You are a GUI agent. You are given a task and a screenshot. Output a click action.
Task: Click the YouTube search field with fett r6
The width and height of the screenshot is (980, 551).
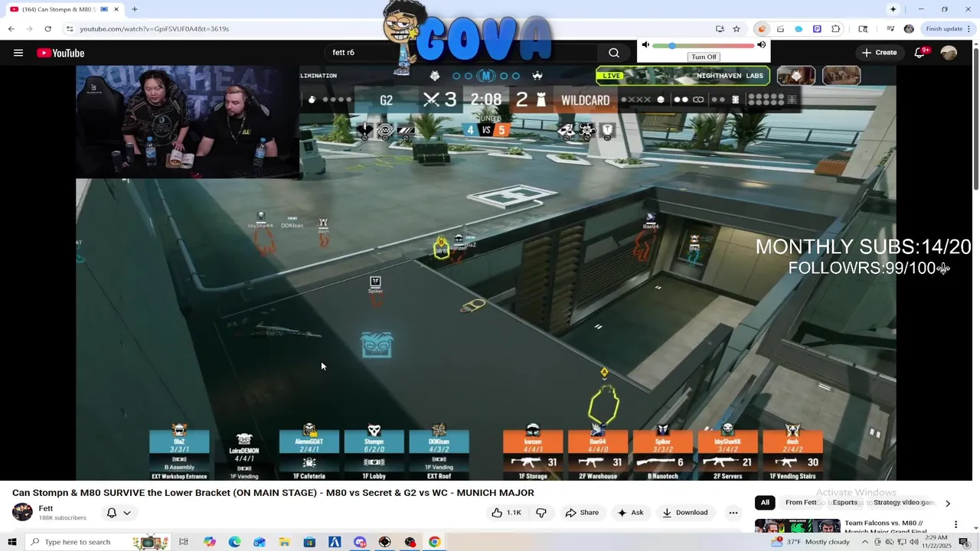coord(459,53)
